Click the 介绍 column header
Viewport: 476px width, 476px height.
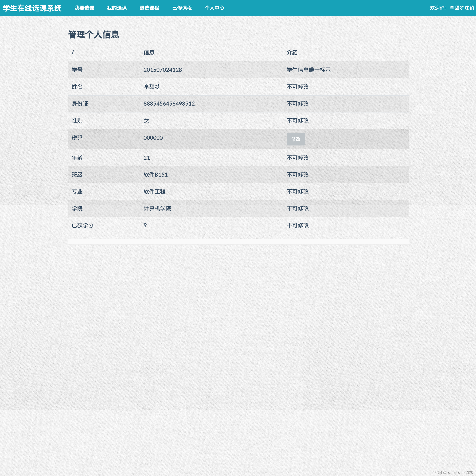click(x=292, y=52)
